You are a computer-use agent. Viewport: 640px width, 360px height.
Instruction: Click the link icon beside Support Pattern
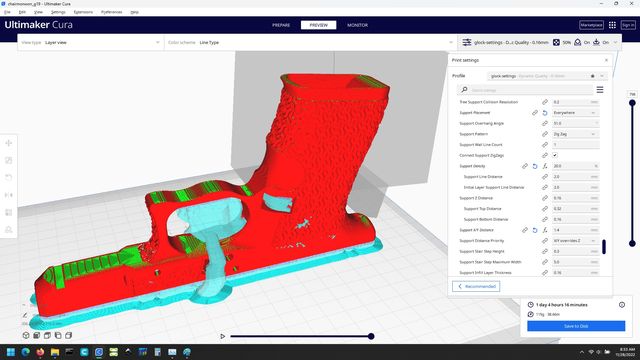click(x=544, y=134)
